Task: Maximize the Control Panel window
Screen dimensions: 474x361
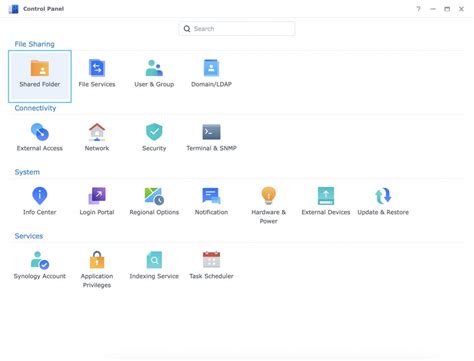Action: (447, 9)
